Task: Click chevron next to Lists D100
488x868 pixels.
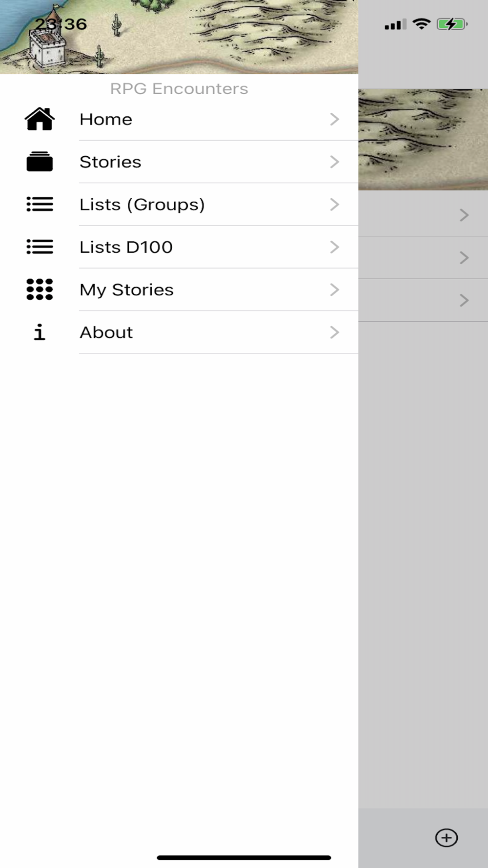Action: (x=334, y=247)
